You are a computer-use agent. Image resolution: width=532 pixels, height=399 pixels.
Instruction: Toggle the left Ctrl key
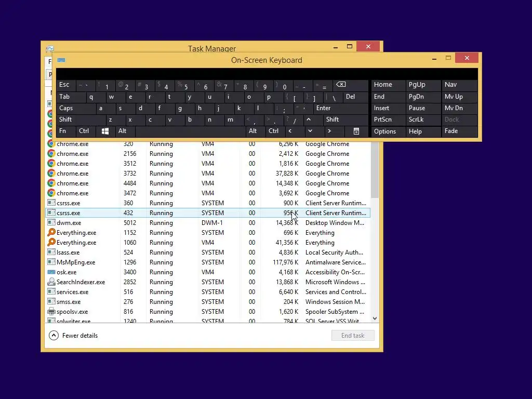pyautogui.click(x=86, y=131)
